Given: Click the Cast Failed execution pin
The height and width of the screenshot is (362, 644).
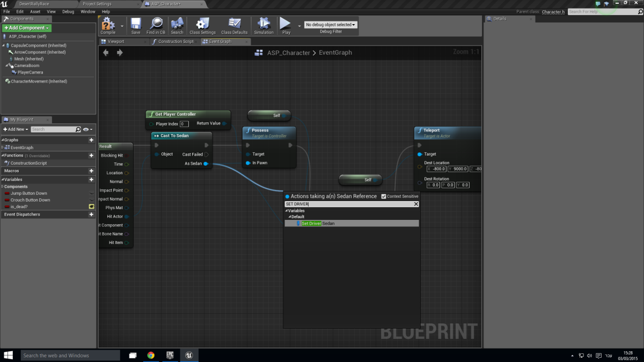Looking at the screenshot, I should click(x=207, y=154).
